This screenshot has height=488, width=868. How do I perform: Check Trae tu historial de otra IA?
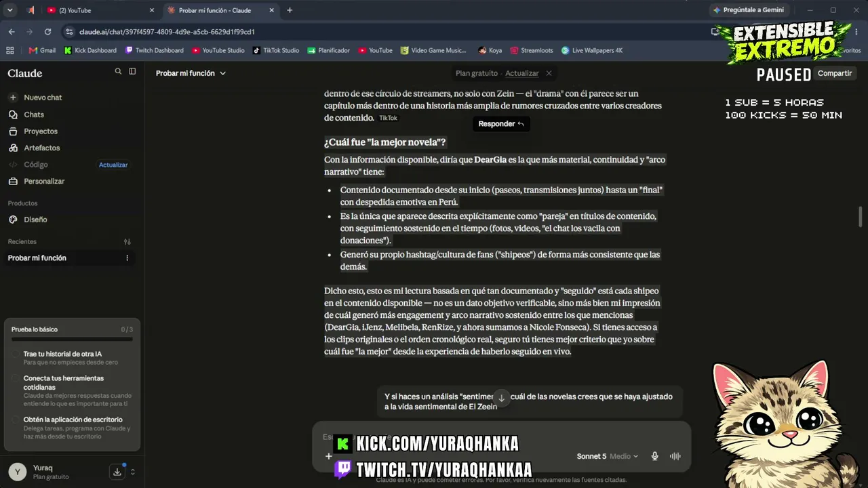point(16,354)
